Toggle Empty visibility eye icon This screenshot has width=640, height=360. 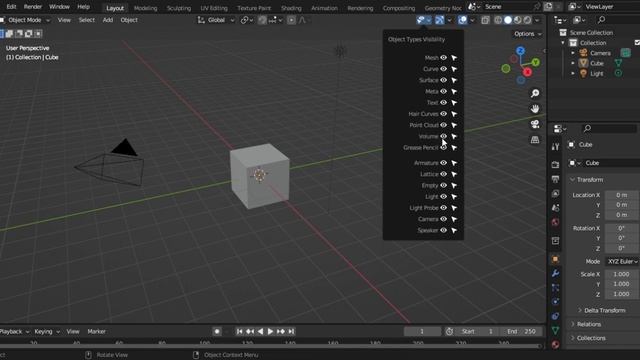click(443, 185)
